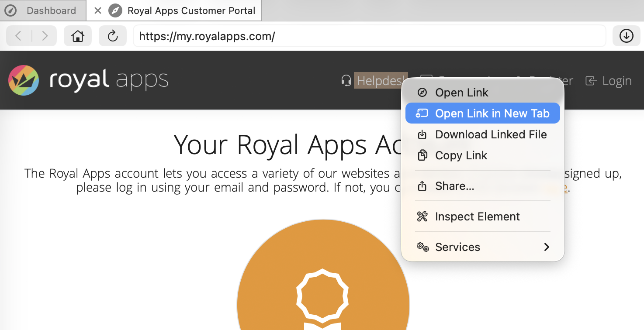This screenshot has width=644, height=330.
Task: Open the home page button
Action: [78, 36]
